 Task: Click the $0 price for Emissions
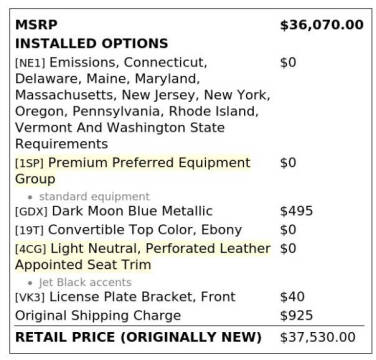[x=288, y=63]
